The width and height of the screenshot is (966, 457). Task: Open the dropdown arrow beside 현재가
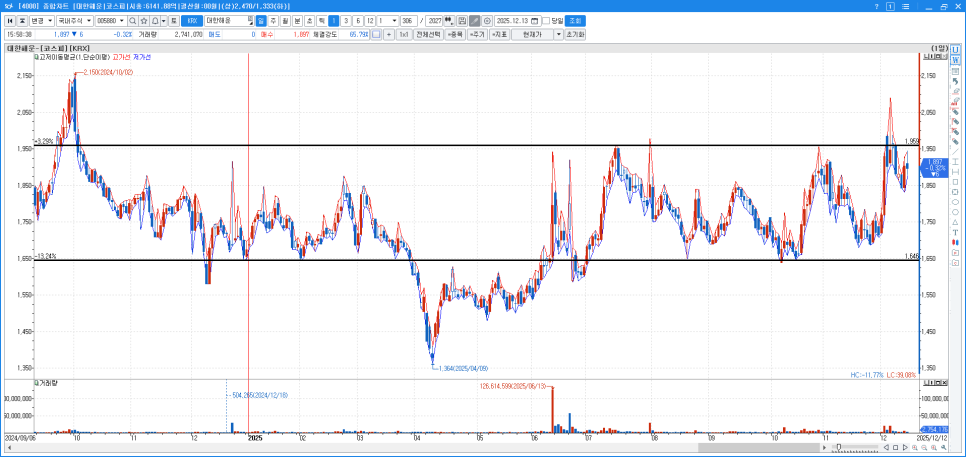coord(558,34)
